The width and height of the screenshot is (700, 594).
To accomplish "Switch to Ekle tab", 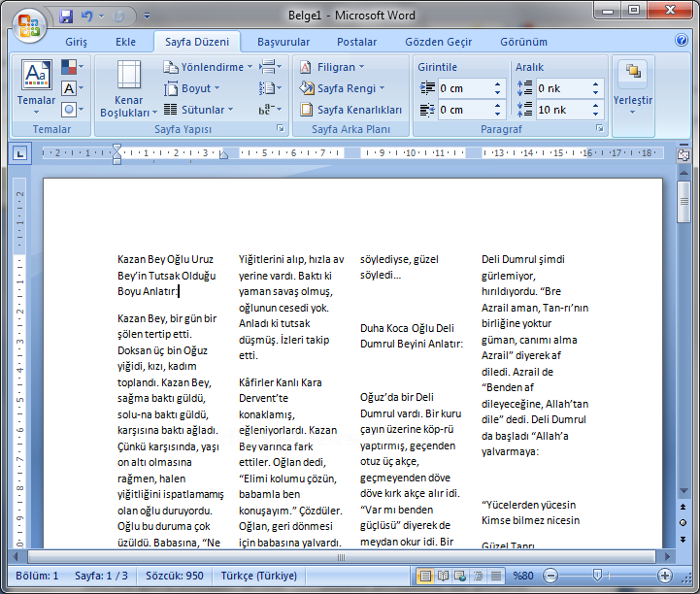I will [x=125, y=42].
